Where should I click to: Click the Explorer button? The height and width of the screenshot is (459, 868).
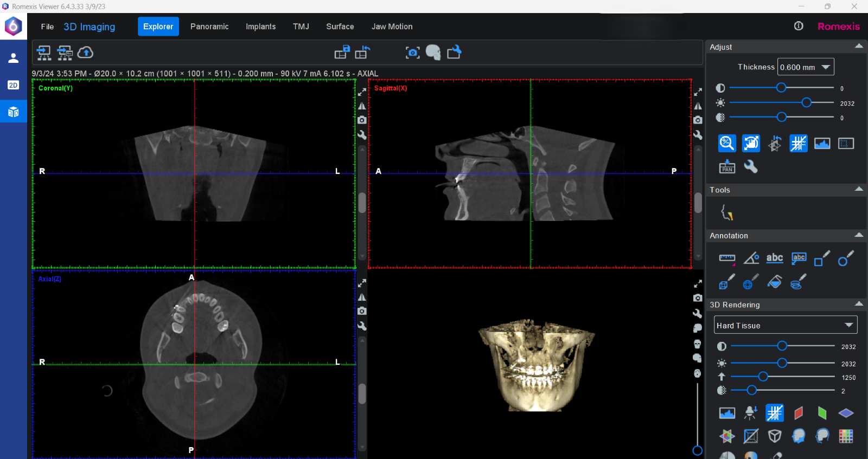(x=158, y=27)
